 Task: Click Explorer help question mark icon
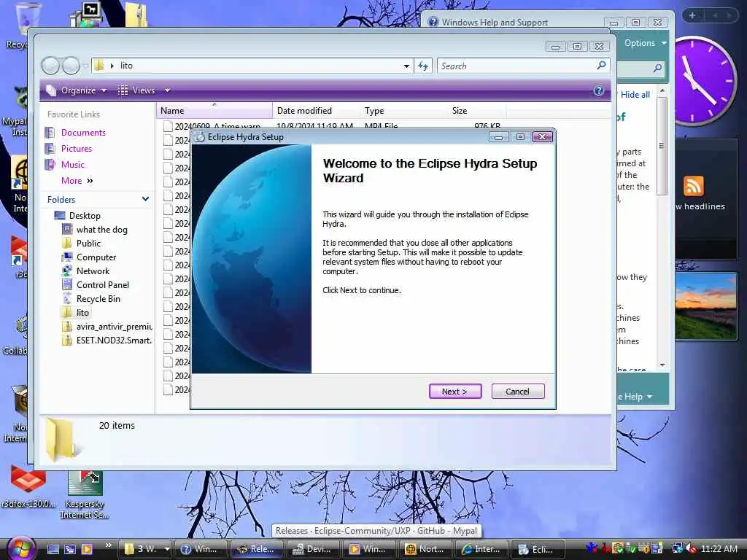tap(599, 90)
